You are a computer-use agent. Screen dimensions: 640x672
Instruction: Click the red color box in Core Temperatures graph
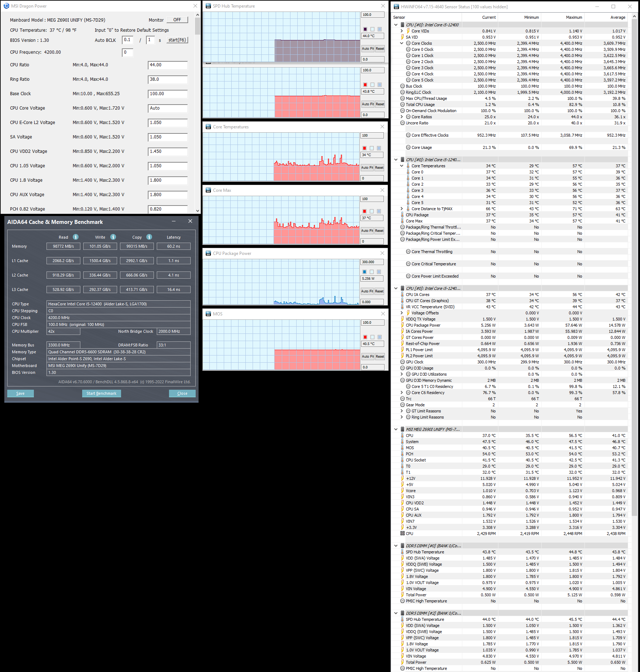[x=365, y=148]
